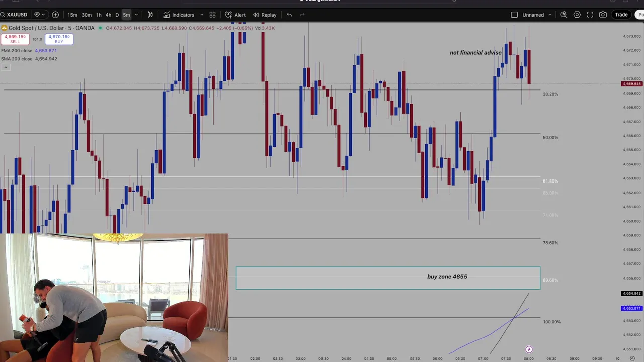The image size is (644, 362).
Task: Create a price Alert
Action: (x=235, y=15)
